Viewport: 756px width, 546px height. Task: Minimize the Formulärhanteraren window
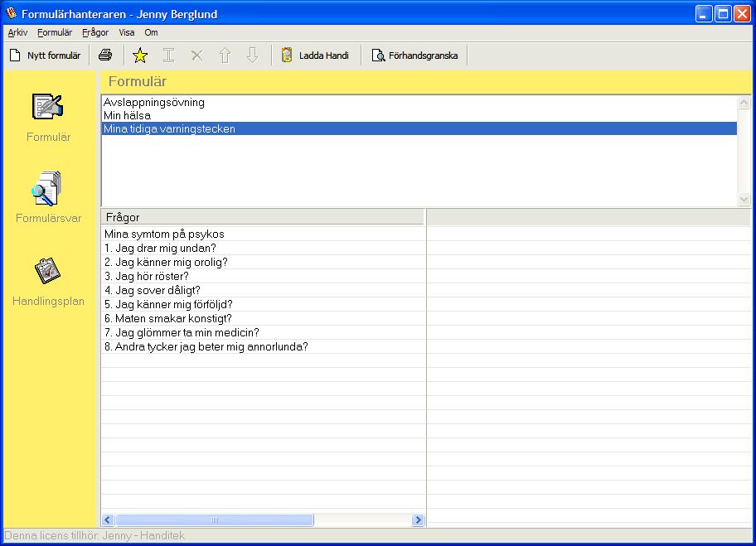704,14
